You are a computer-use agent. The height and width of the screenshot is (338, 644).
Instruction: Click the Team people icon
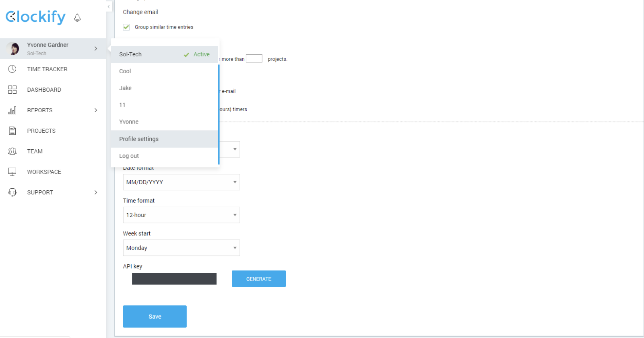coord(12,151)
